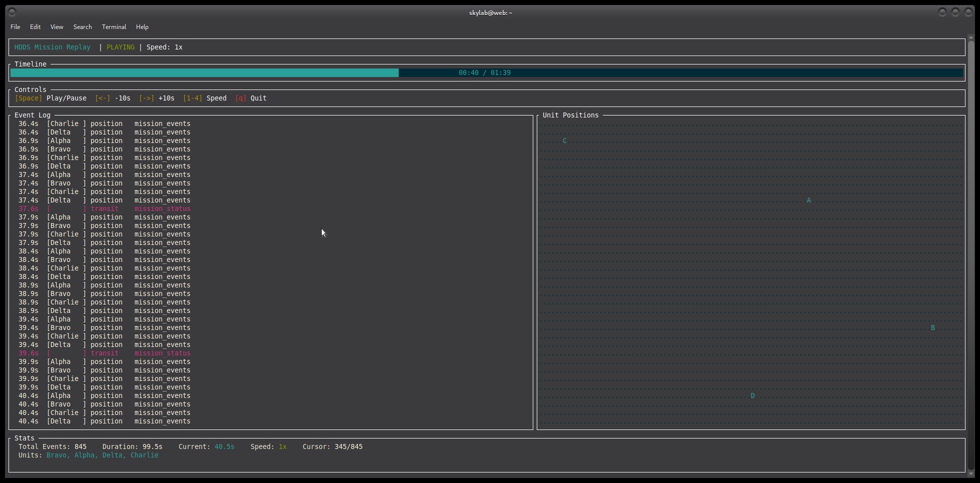The height and width of the screenshot is (483, 980).
Task: Click the [<-] -10s rewind control
Action: click(113, 98)
